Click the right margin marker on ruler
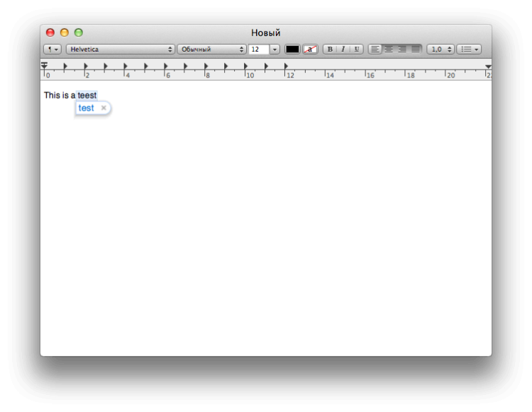This screenshot has height=412, width=532. point(488,67)
